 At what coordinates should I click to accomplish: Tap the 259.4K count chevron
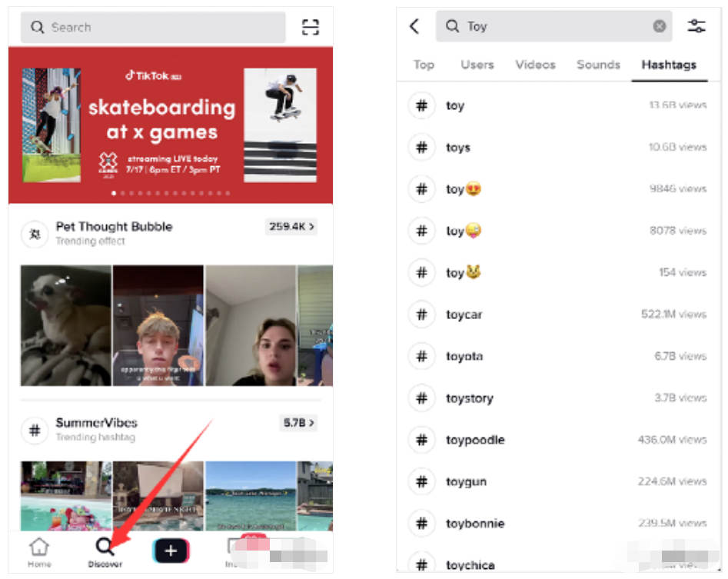(x=291, y=227)
